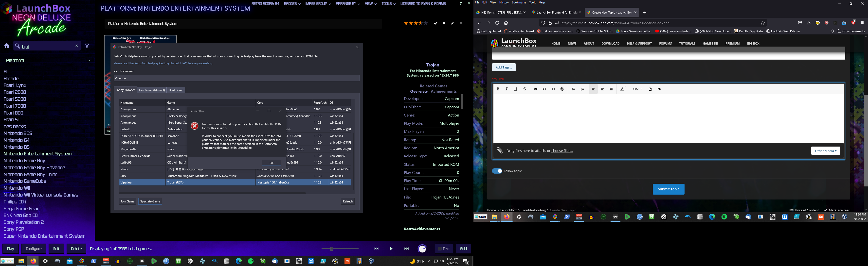Click OK in the LaunchBox error dialog

[271, 163]
